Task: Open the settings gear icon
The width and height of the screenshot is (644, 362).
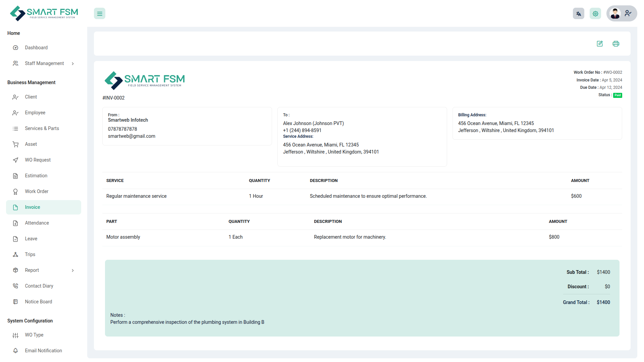Action: (x=595, y=14)
